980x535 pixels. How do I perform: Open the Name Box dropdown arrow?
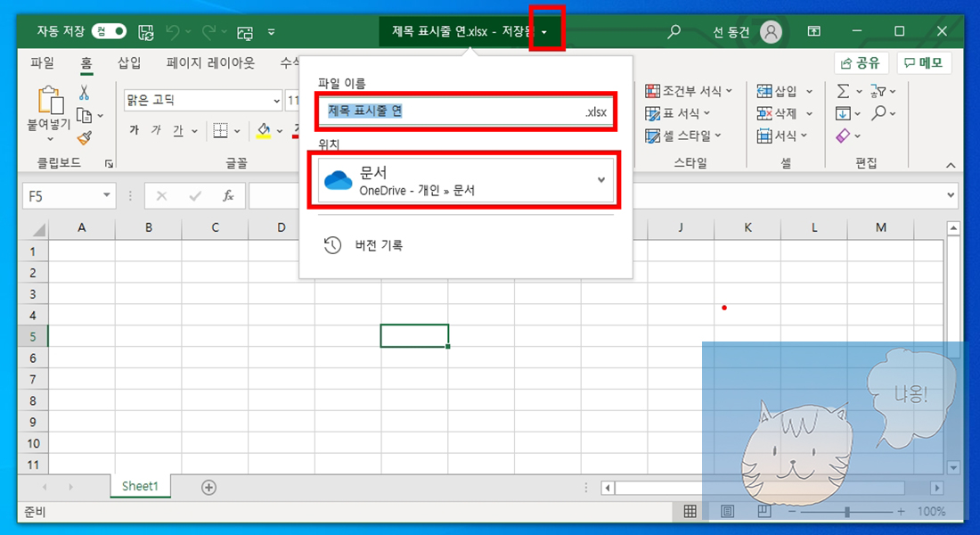pyautogui.click(x=107, y=196)
